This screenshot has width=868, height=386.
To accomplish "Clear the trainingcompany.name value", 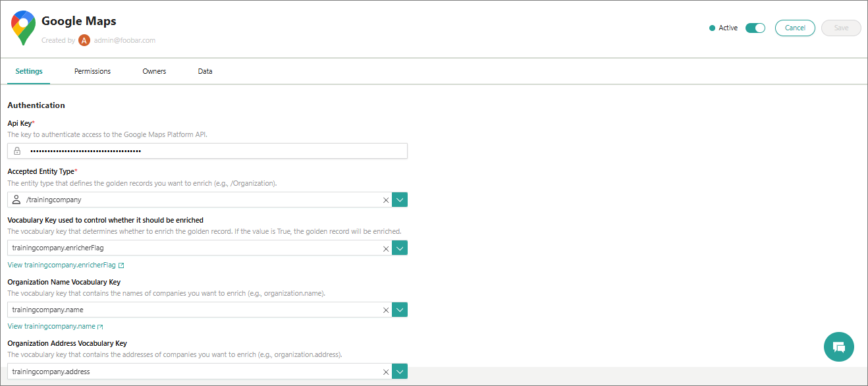I will (386, 310).
